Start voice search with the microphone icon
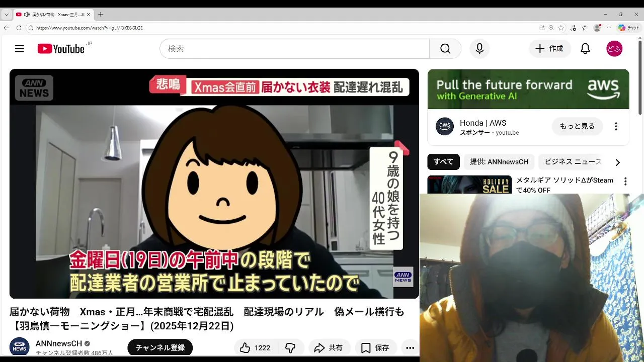Viewport: 644px width, 362px height. pos(479,49)
